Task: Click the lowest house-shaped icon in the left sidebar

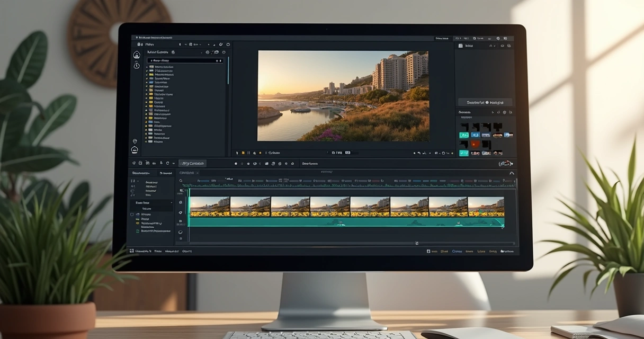Action: coord(135,150)
